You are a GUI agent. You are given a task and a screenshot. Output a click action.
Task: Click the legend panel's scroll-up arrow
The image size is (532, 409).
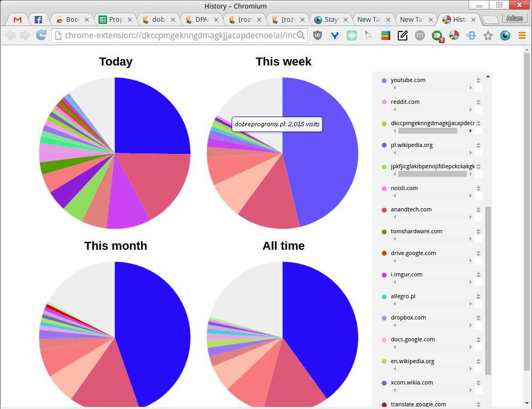(488, 76)
